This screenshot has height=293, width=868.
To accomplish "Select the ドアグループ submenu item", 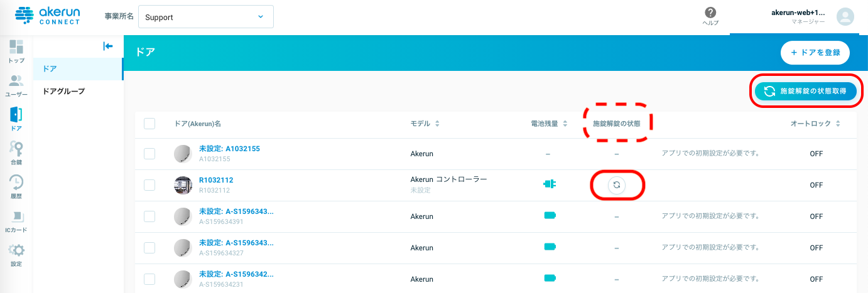I will pyautogui.click(x=78, y=91).
